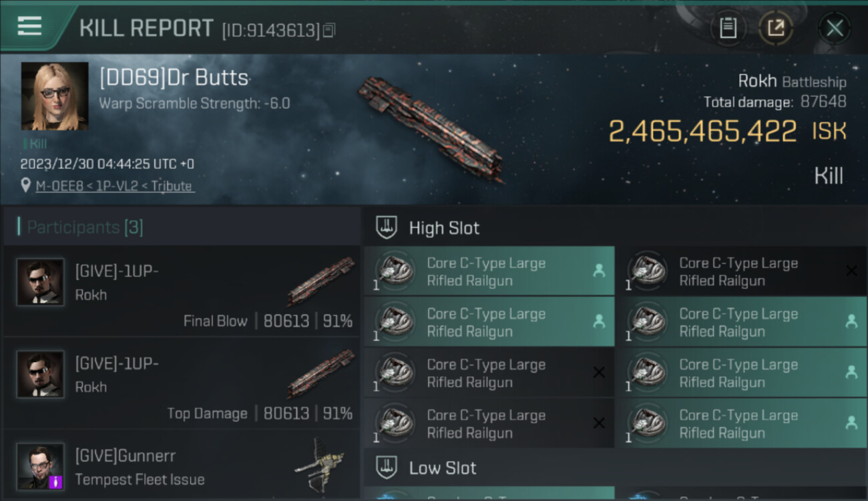
Task: Click the clipboard report icon
Action: [x=728, y=28]
